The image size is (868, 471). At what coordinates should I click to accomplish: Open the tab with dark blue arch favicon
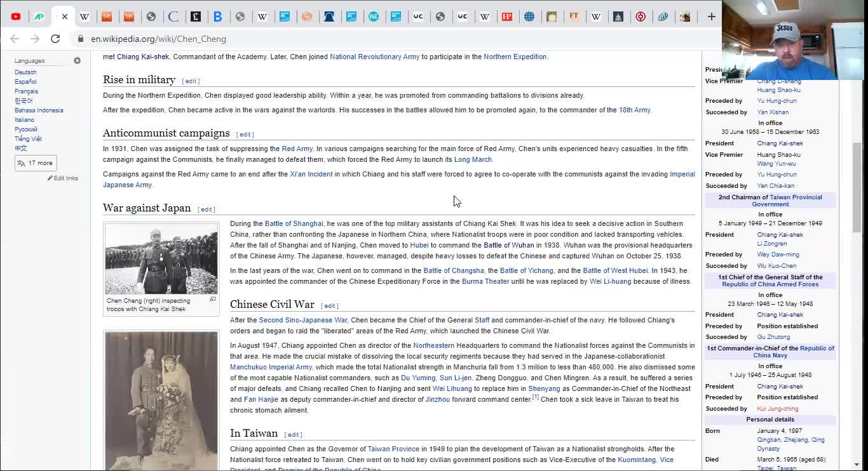pyautogui.click(x=329, y=17)
